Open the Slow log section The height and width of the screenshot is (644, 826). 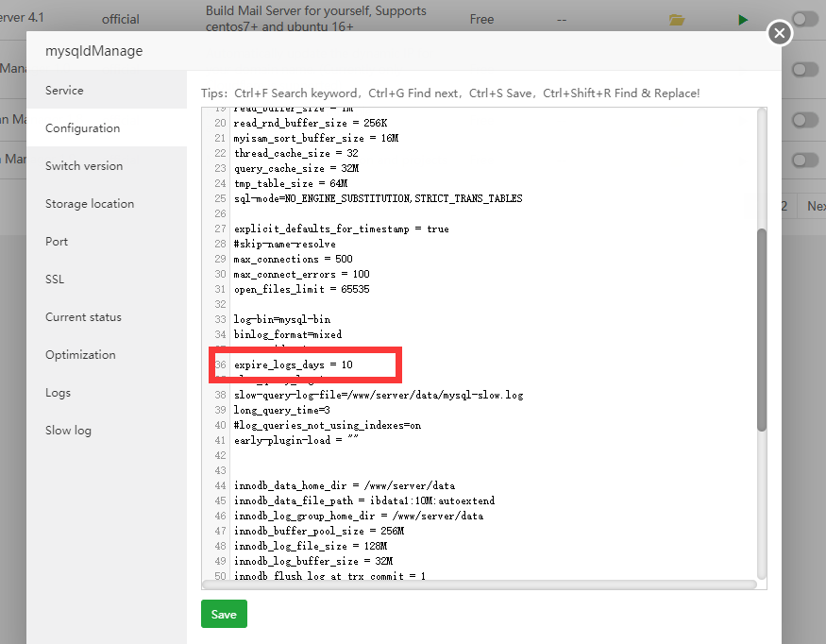tap(68, 431)
